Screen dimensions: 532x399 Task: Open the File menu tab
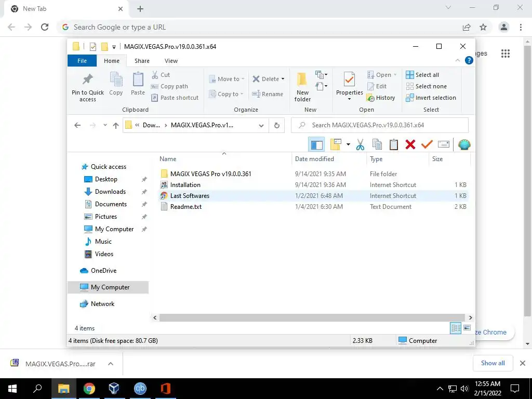pos(82,61)
